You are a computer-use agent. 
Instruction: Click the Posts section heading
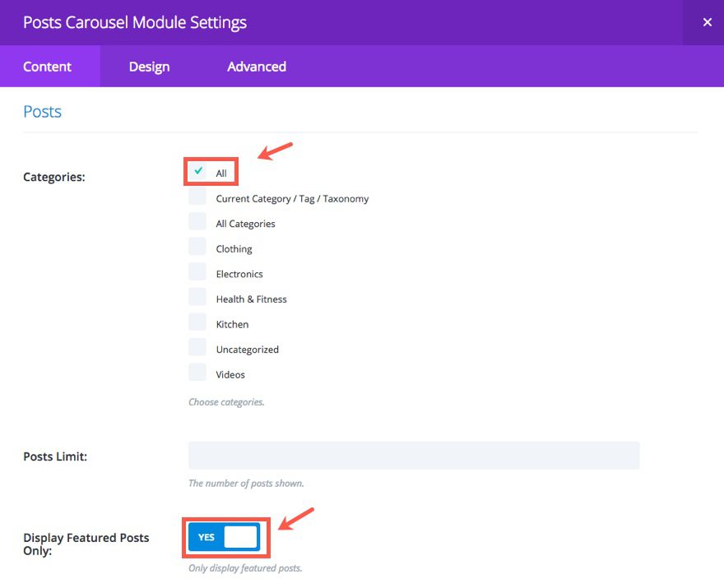pos(43,112)
